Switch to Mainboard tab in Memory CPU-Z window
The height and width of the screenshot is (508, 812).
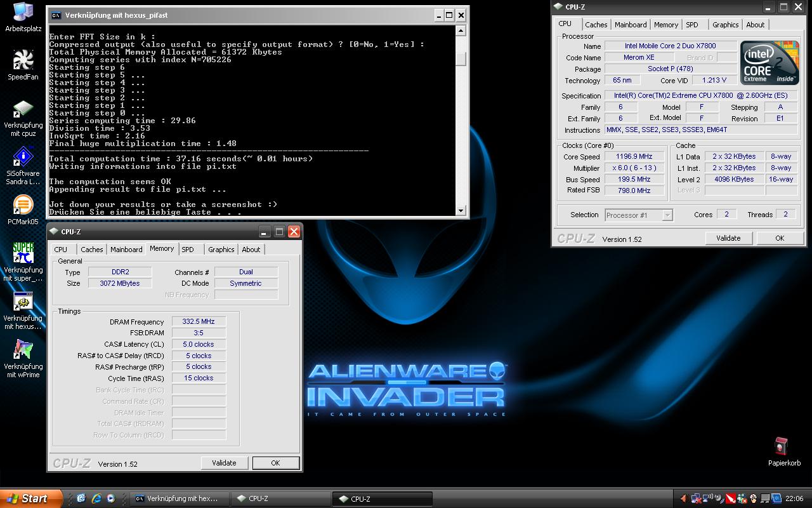pos(126,250)
